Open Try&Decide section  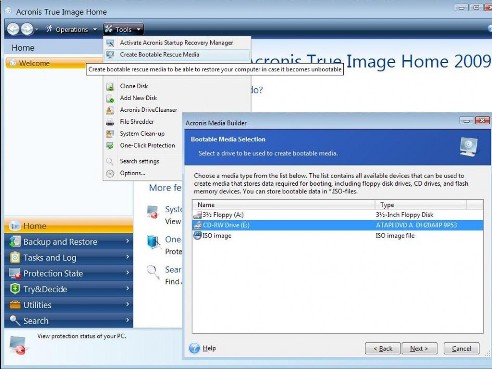[x=69, y=289]
